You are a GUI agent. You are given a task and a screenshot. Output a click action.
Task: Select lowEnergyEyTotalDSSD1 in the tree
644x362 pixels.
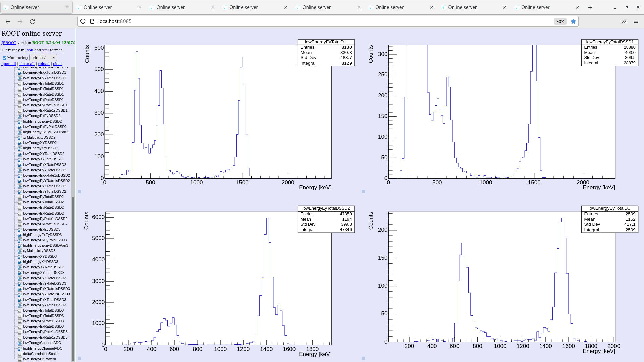coord(43,83)
